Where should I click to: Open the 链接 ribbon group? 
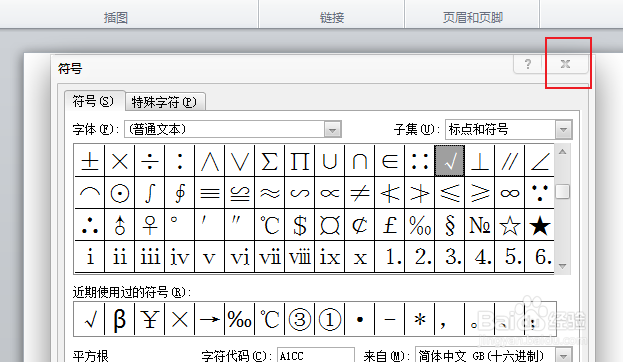pos(332,17)
